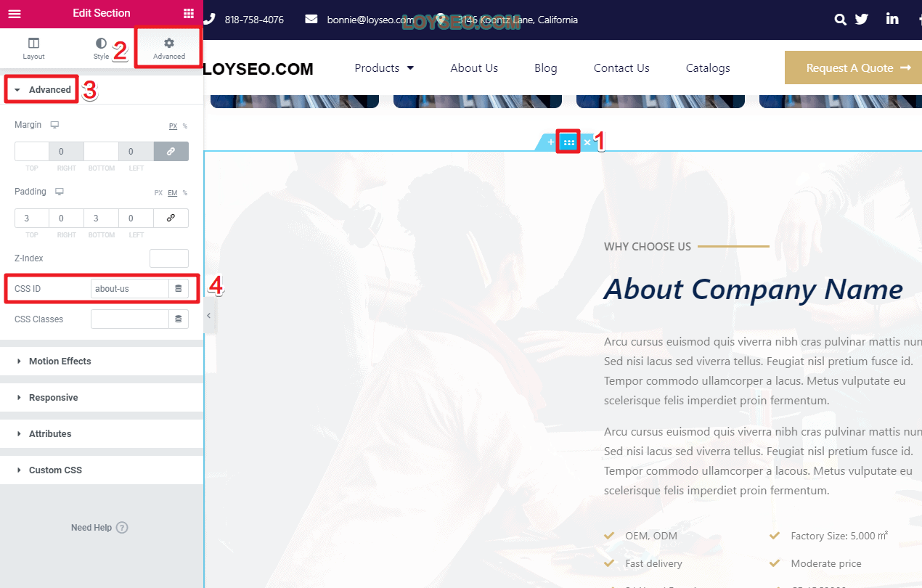Expand the Motion Effects section

[102, 362]
